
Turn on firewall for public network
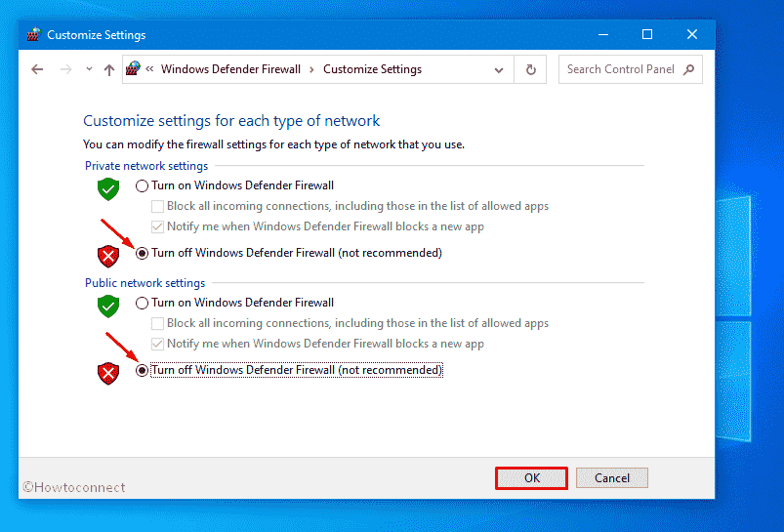click(x=142, y=303)
